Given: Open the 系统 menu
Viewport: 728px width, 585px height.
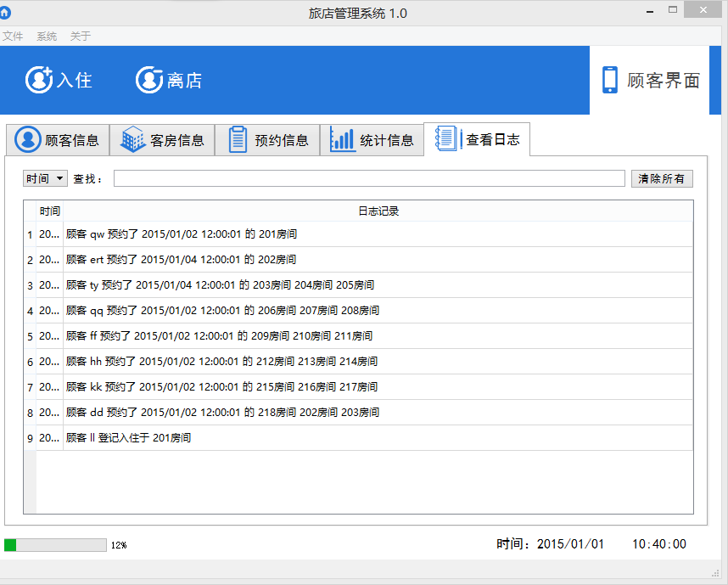Looking at the screenshot, I should point(47,37).
